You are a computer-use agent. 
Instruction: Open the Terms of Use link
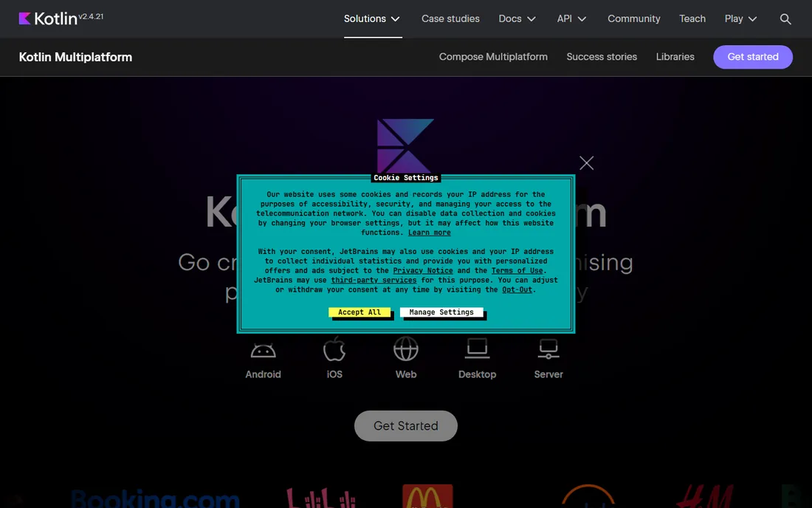click(x=517, y=271)
